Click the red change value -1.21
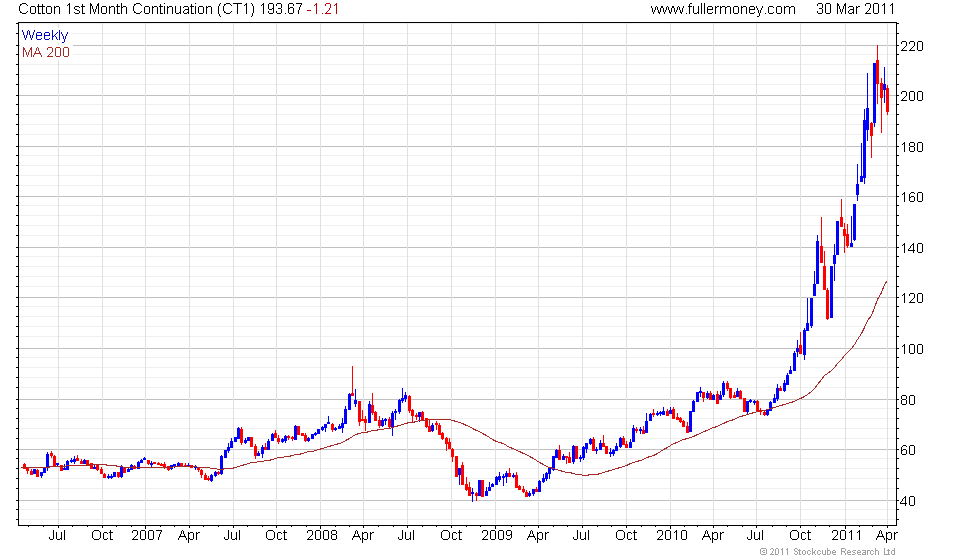 (x=322, y=9)
